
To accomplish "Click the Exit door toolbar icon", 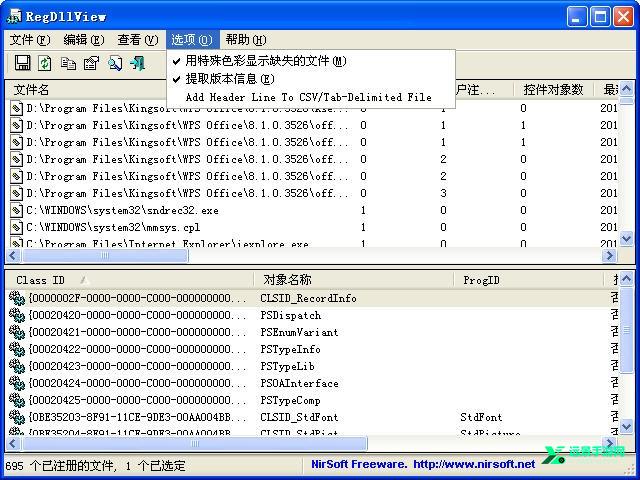I will 138,63.
